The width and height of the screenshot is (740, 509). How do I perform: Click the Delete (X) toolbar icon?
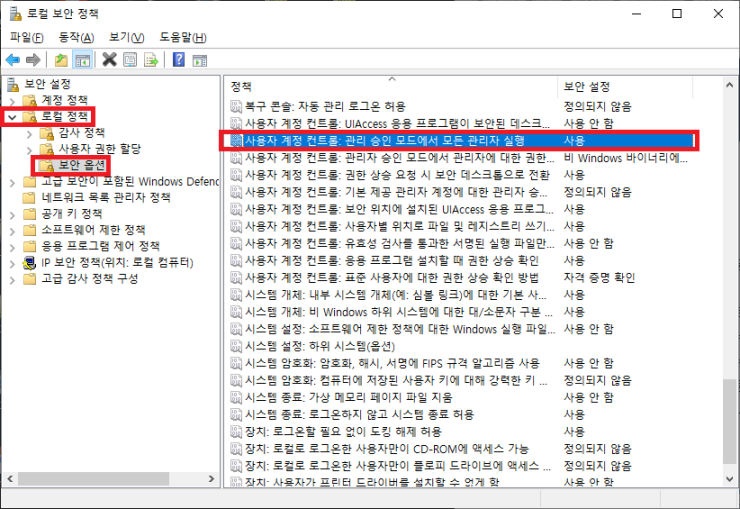click(x=110, y=59)
